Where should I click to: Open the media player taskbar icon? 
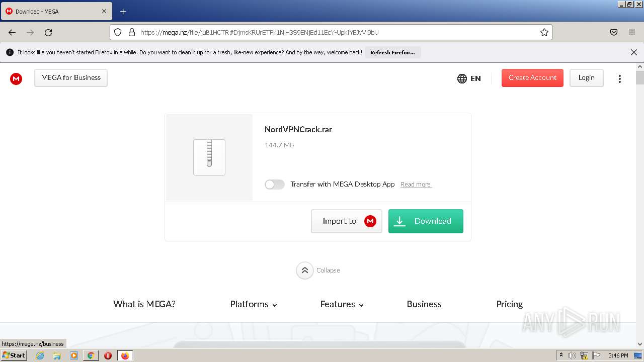coord(74,355)
